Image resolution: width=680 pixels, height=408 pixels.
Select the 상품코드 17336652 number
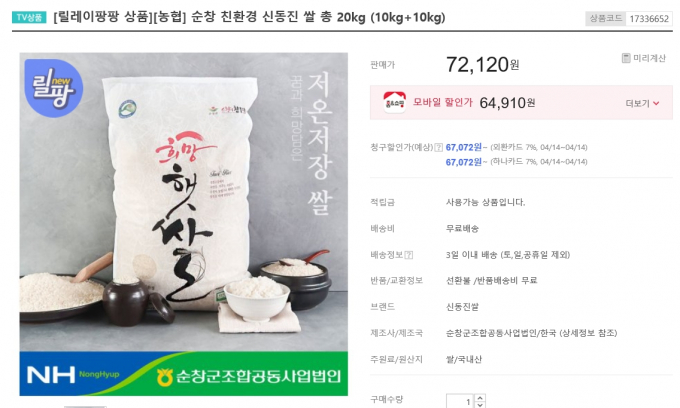tap(649, 19)
